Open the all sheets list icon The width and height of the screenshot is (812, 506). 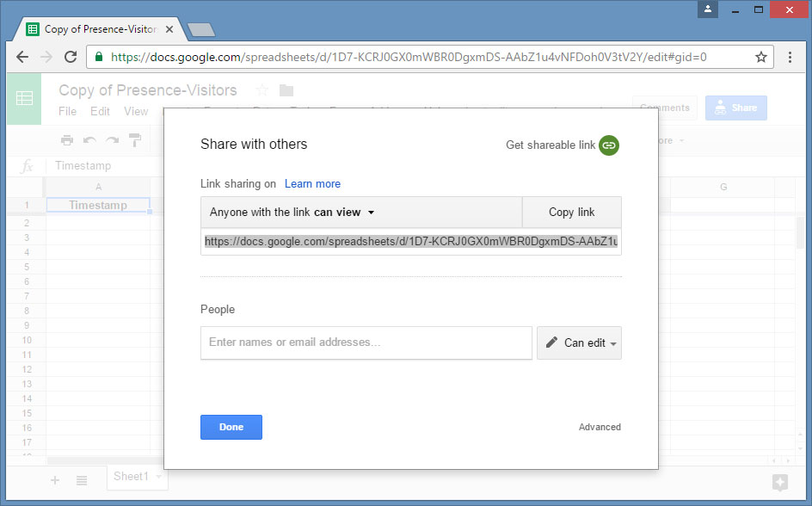pyautogui.click(x=82, y=480)
